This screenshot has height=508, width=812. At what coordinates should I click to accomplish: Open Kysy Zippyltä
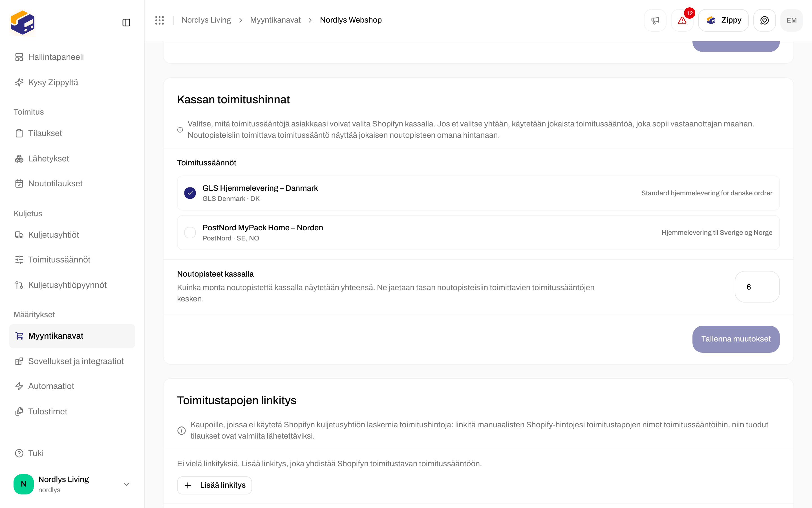[72, 82]
